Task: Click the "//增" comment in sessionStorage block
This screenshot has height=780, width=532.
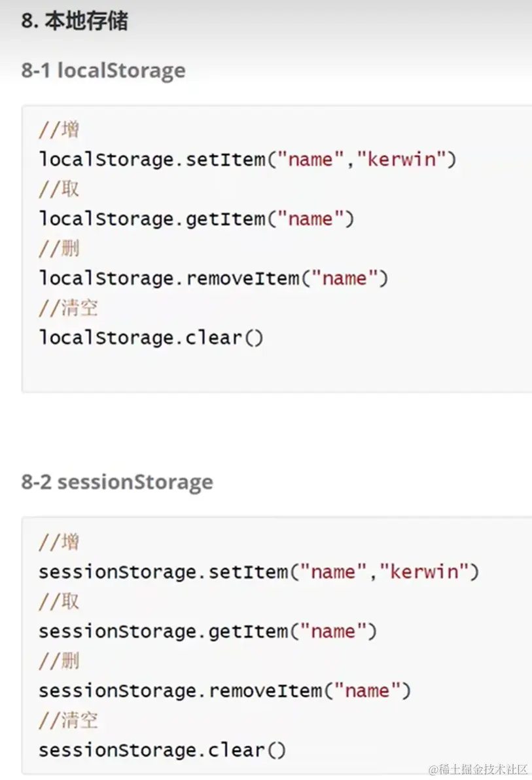Action: (59, 542)
